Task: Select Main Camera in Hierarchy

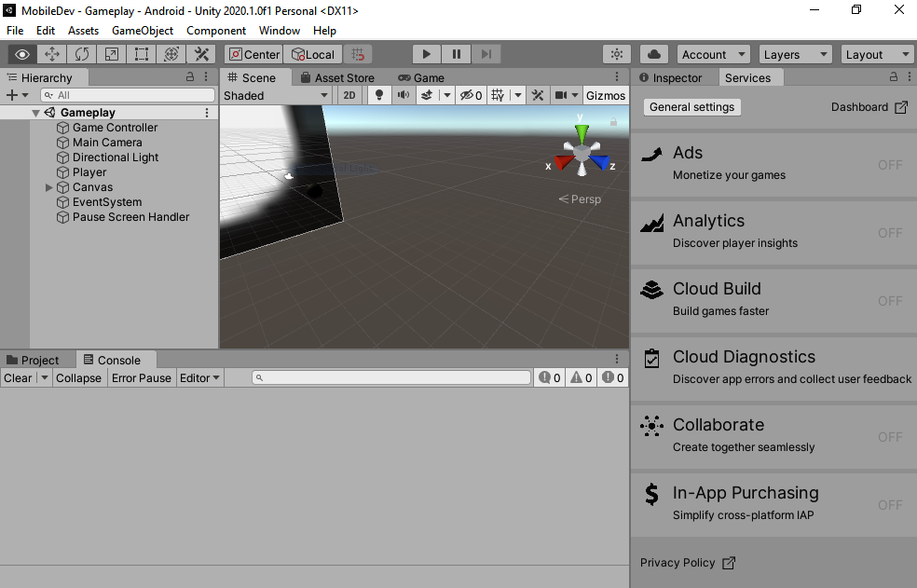Action: pos(107,143)
